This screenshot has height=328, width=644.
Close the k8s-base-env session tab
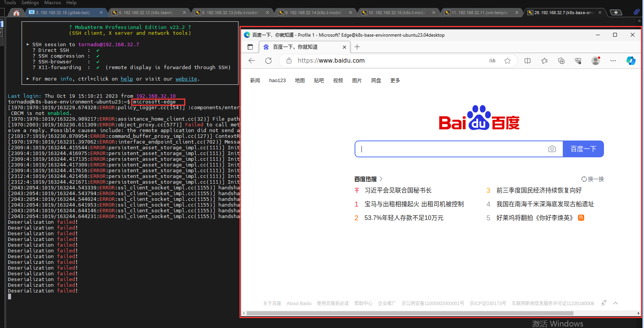(x=600, y=13)
